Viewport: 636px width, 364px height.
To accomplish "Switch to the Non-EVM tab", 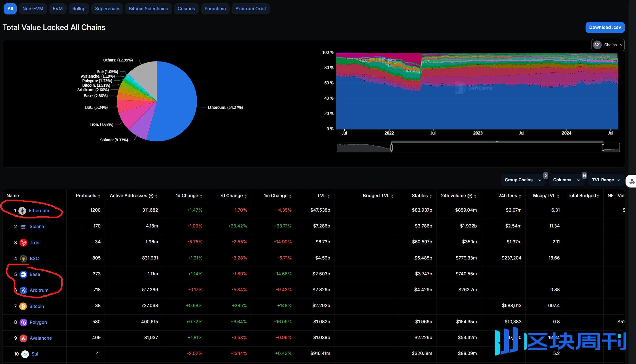I will [33, 9].
